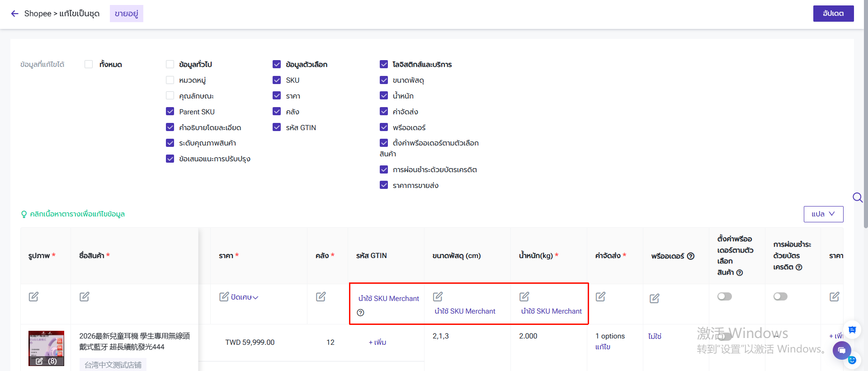Screen dimensions: 868x371
Task: Select the ขายอยู่ tab
Action: coord(126,14)
